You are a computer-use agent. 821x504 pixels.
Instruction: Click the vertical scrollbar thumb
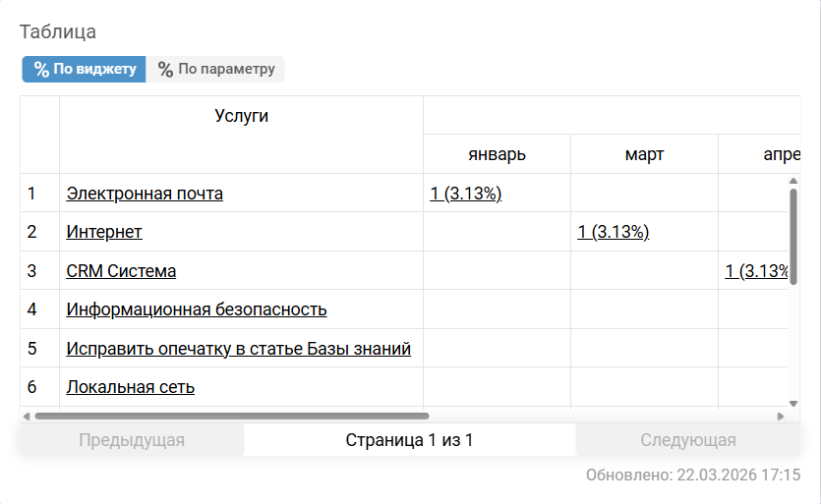tap(792, 236)
